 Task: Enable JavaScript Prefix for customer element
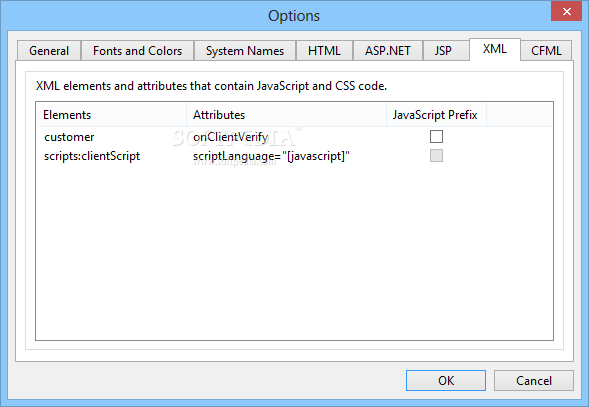coord(436,136)
